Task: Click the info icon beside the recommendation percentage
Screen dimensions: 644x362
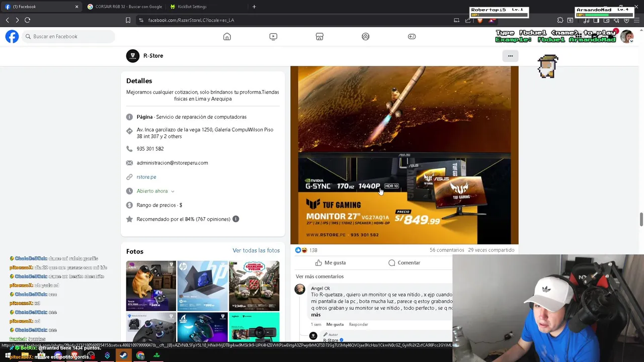Action: pyautogui.click(x=235, y=219)
